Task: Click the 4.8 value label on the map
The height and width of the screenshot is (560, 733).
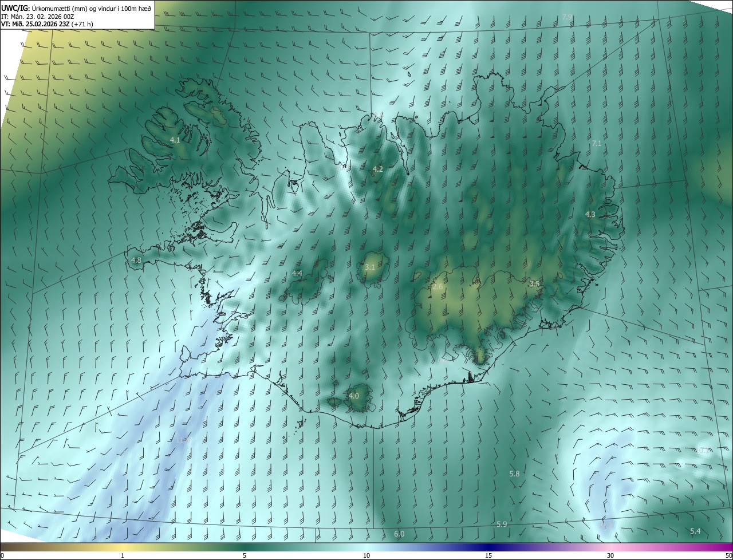Action: pos(136,260)
